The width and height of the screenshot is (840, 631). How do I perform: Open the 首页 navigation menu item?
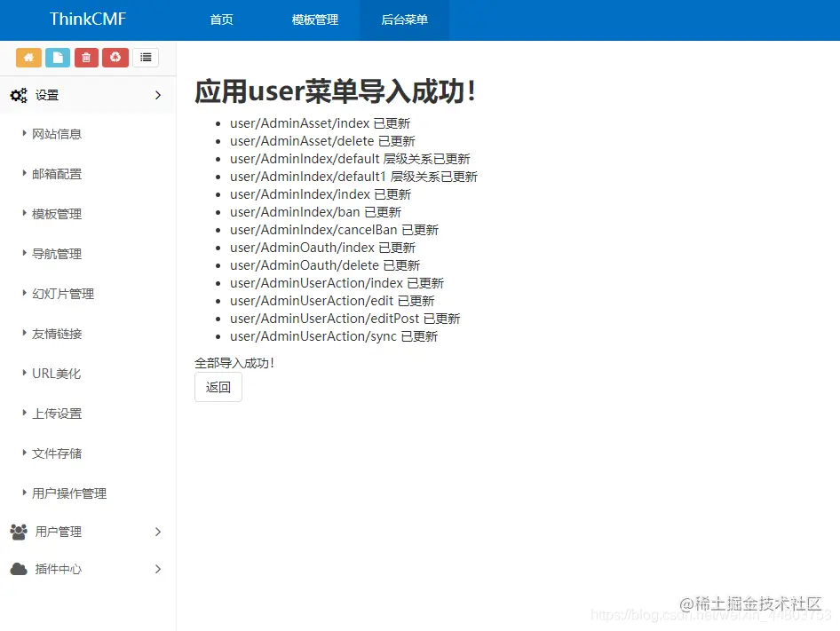221,20
